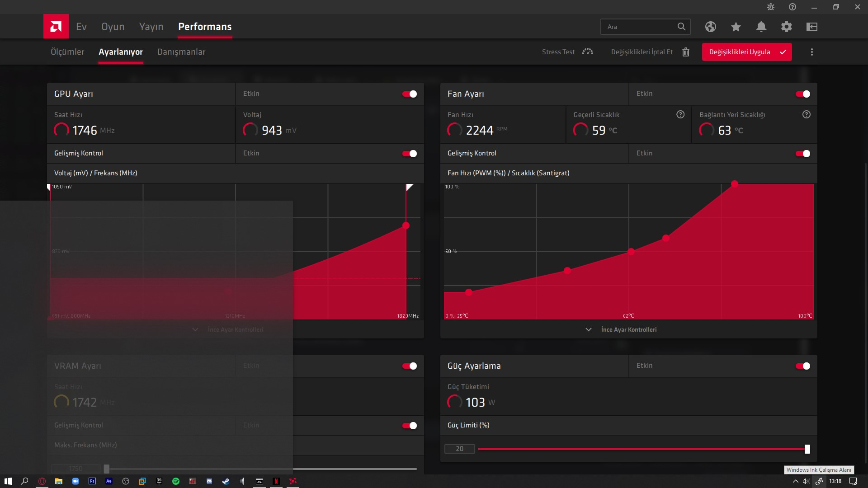Open the settings gear icon

pos(786,27)
